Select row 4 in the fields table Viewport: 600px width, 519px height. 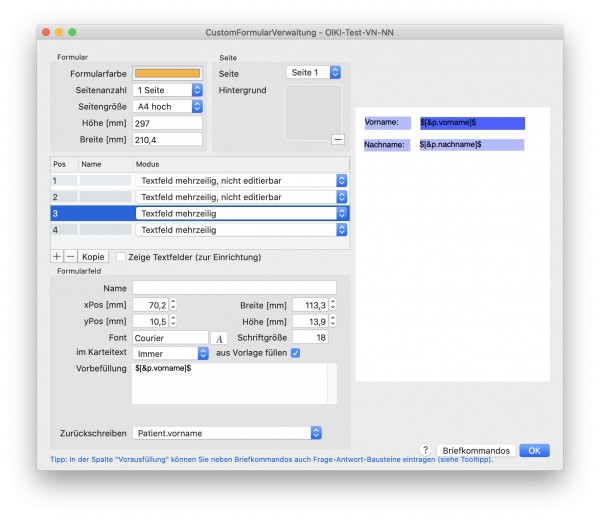click(x=200, y=230)
